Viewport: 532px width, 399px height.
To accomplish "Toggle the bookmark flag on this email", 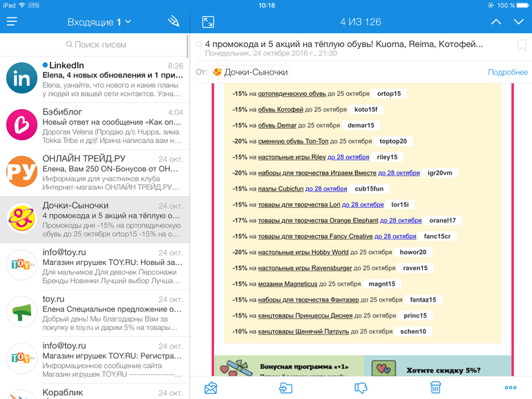I will point(522,46).
